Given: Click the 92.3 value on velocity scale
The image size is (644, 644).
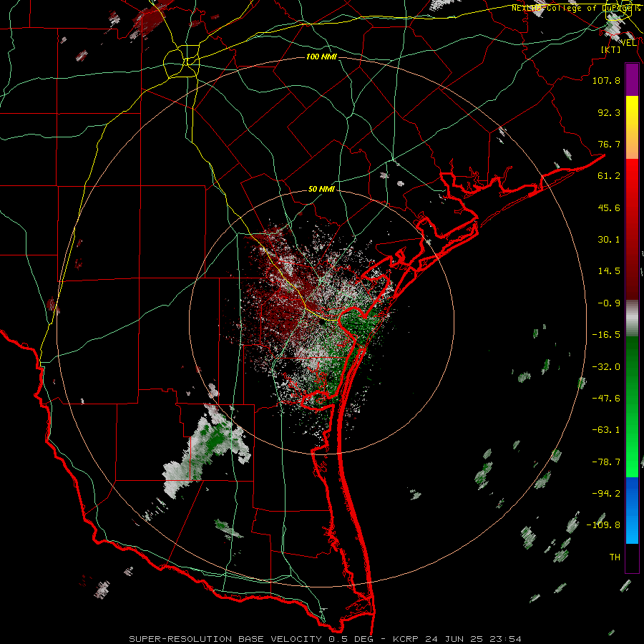Looking at the screenshot, I should click(609, 112).
